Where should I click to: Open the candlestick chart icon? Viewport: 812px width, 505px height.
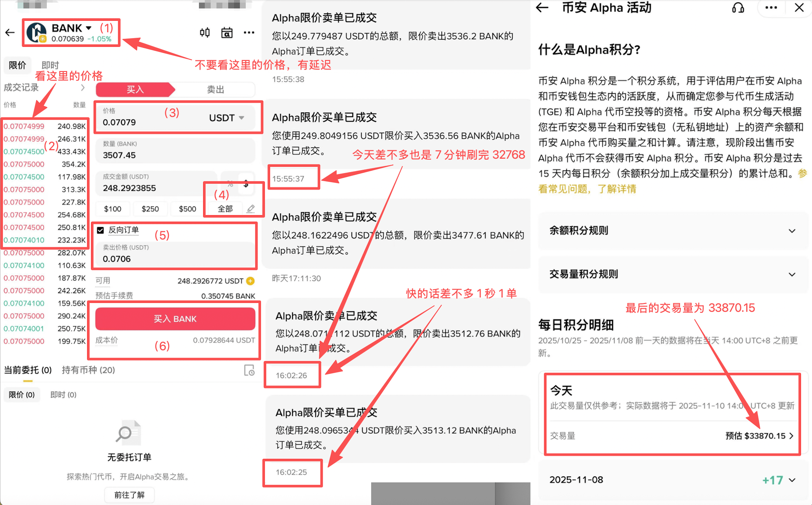coord(205,32)
